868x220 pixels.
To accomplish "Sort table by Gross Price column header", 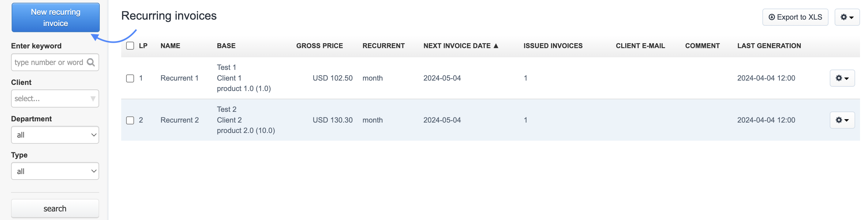I will pos(319,46).
